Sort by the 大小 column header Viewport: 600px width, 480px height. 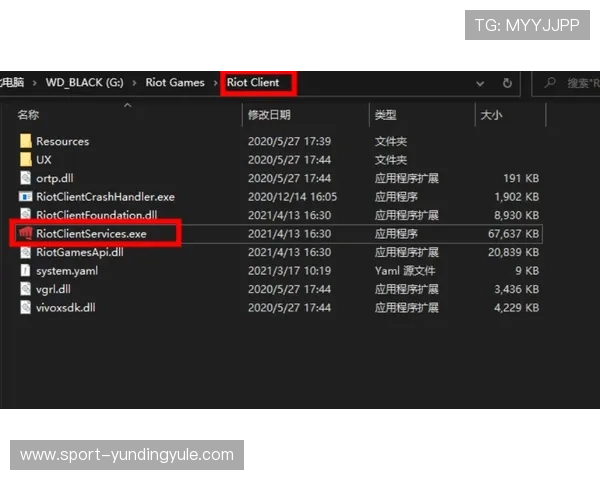pyautogui.click(x=491, y=116)
